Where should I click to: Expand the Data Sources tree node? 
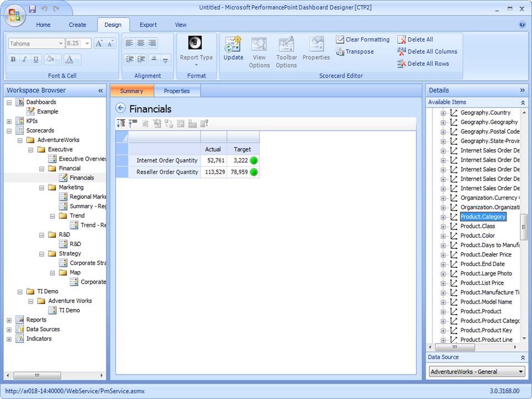[x=9, y=330]
